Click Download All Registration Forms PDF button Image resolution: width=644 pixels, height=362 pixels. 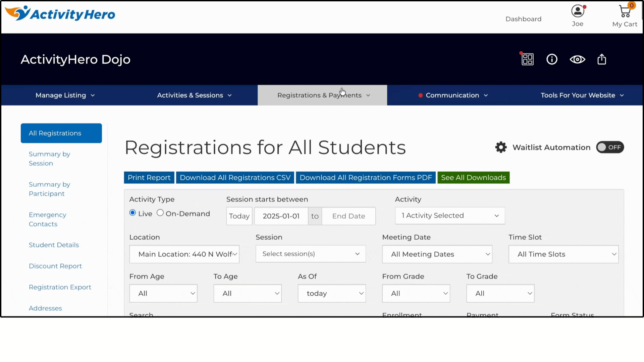[366, 178]
